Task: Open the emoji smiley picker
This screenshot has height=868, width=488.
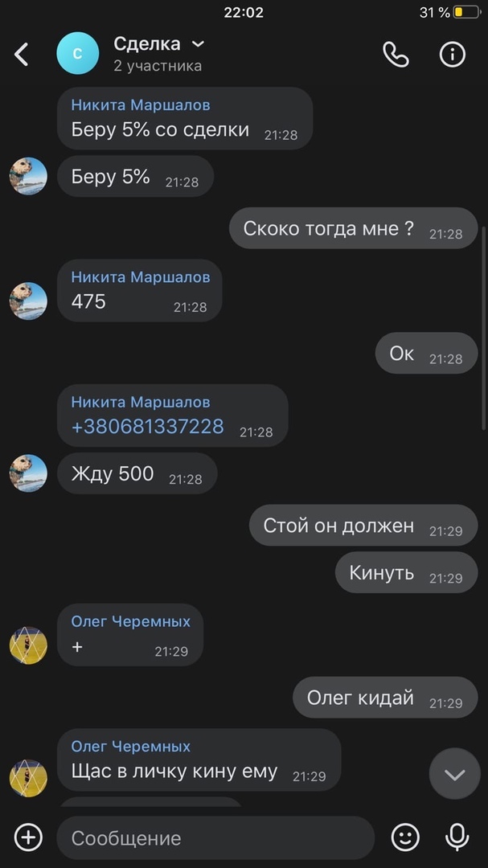Action: 405,837
